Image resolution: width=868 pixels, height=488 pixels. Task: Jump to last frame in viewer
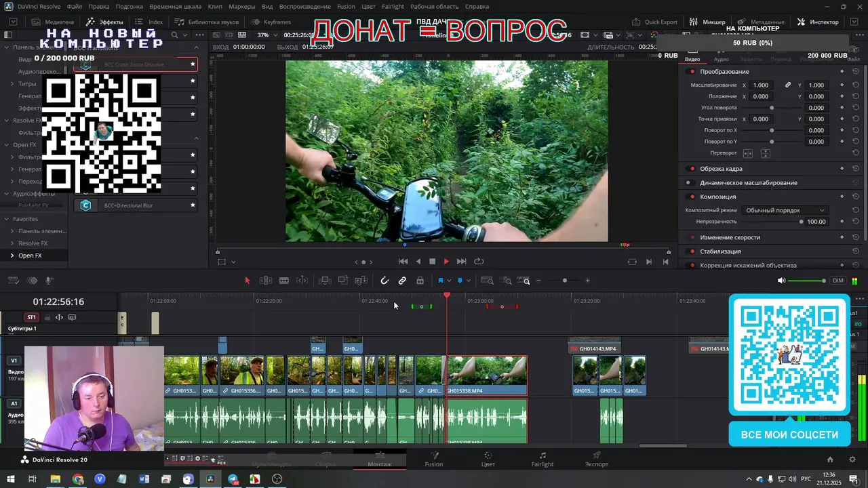pos(462,262)
